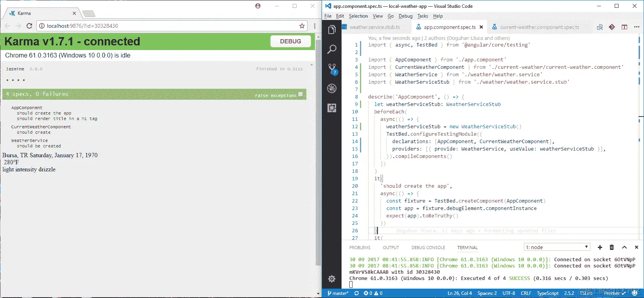This screenshot has width=644, height=298.
Task: Click 'Ln 26, Col 4' in status bar
Action: pos(459,293)
